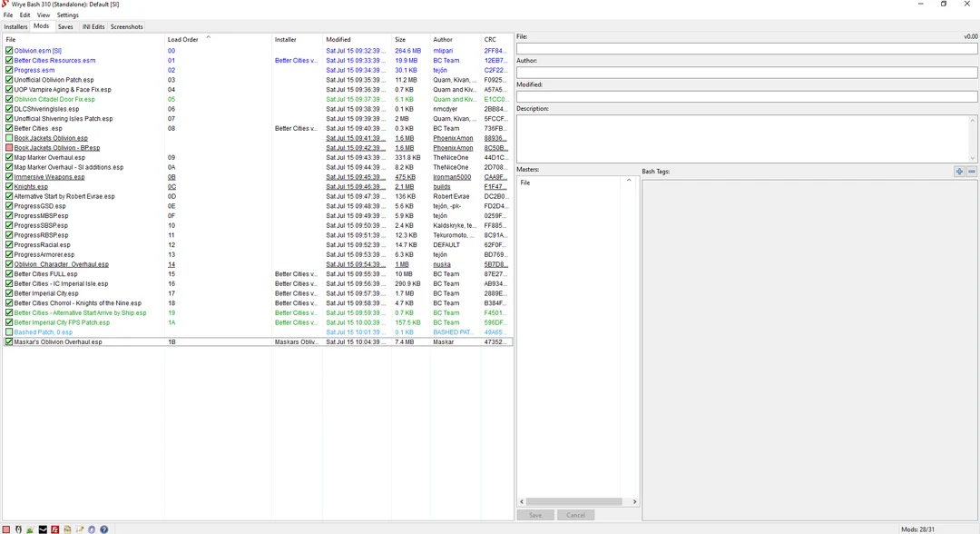The image size is (980, 534).
Task: Add a Bash Tag using the plus icon
Action: point(959,171)
